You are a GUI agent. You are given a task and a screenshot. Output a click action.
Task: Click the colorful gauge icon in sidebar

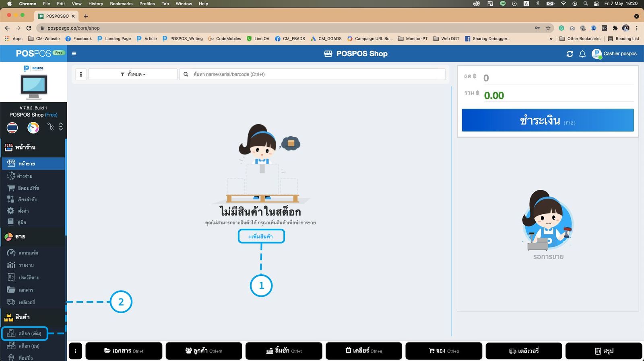click(x=33, y=127)
